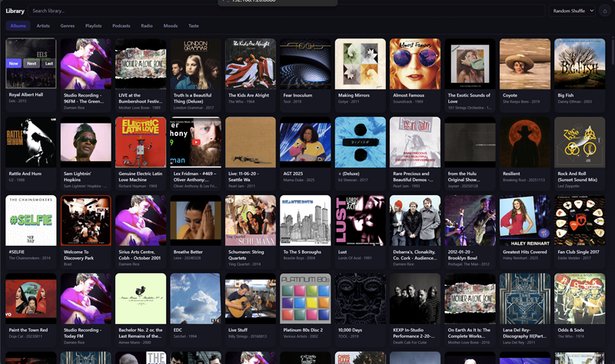Open Truth Is a Beautiful Thing cover
The width and height of the screenshot is (615, 364).
pyautogui.click(x=196, y=64)
